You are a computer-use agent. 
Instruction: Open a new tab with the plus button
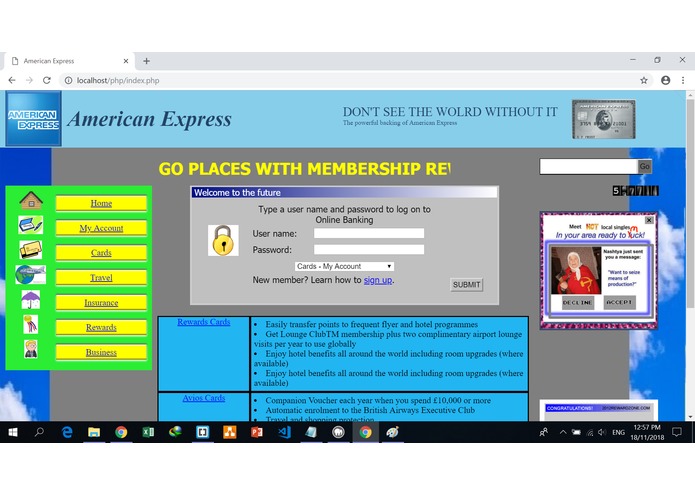click(146, 61)
